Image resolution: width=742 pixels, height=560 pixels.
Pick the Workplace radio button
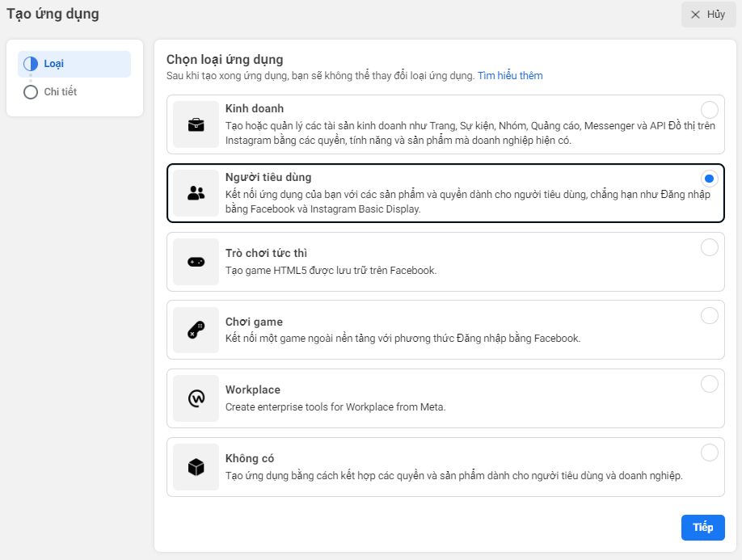tap(709, 384)
